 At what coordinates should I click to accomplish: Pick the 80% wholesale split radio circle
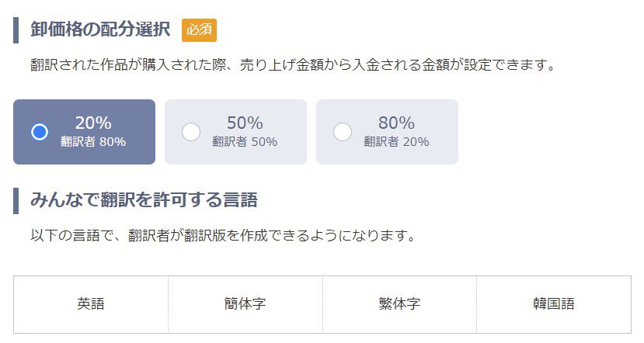(343, 132)
